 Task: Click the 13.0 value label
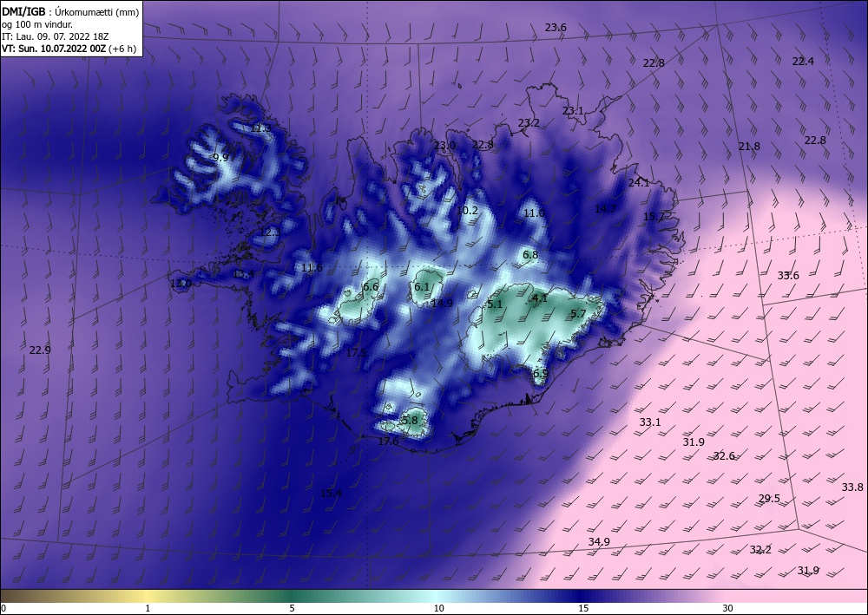(x=181, y=284)
